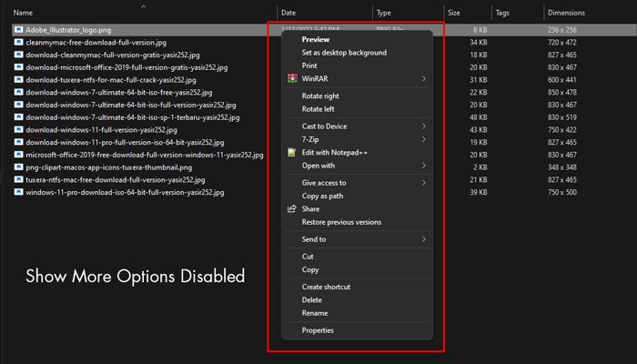Screen dimensions: 637x364
Task: Expand the 7-Zip submenu arrow
Action: [x=424, y=139]
